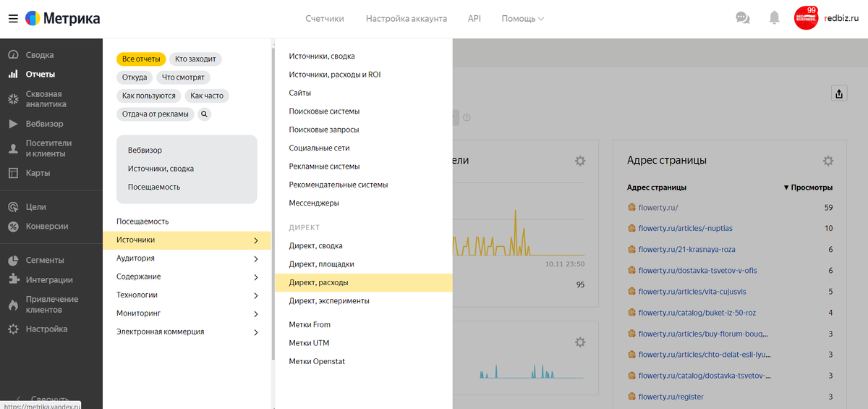This screenshot has height=409, width=868.
Task: Expand the Электронная коммерция submenu
Action: pos(187,332)
